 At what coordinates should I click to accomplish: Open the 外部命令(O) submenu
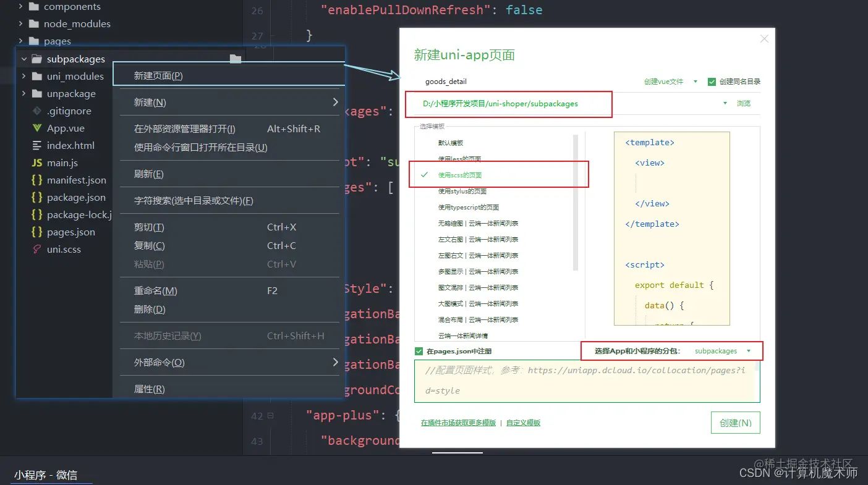tap(228, 362)
